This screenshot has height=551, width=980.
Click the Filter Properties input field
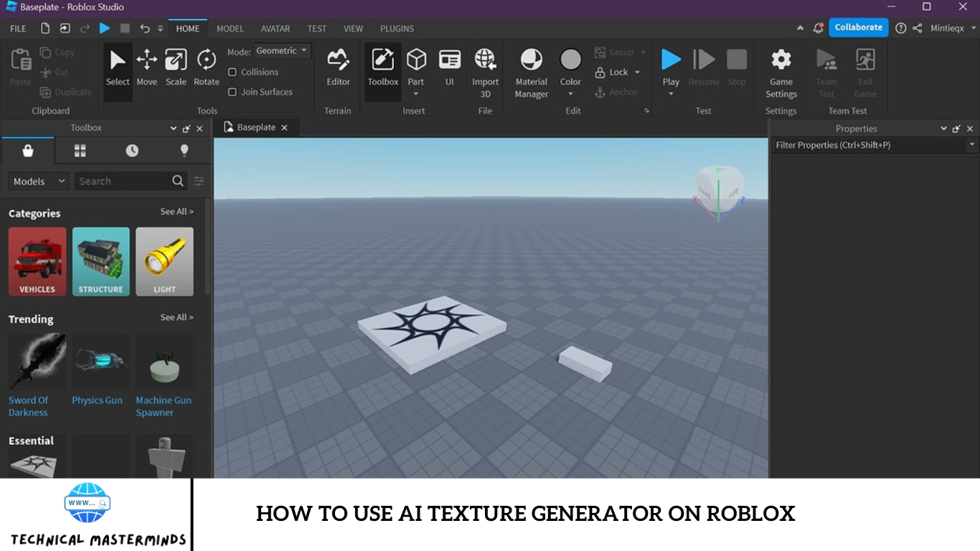pos(870,145)
